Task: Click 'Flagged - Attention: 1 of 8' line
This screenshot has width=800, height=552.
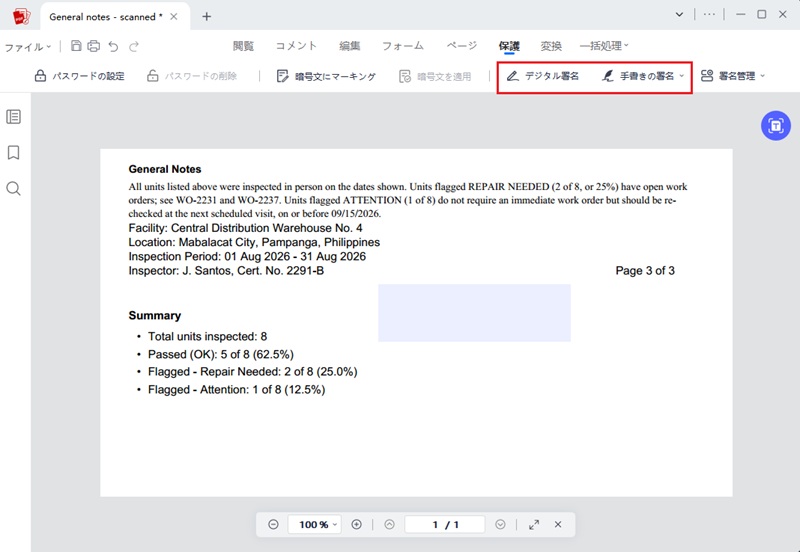Action: pyautogui.click(x=236, y=389)
